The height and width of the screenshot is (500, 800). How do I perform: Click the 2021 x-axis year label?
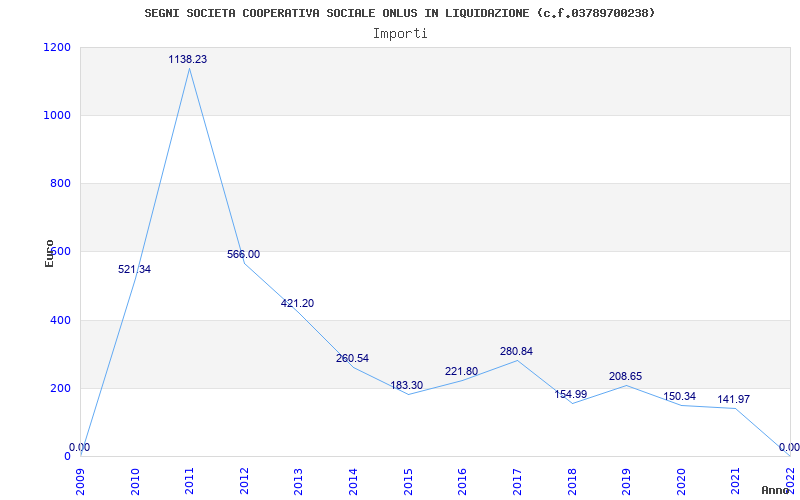tap(735, 482)
